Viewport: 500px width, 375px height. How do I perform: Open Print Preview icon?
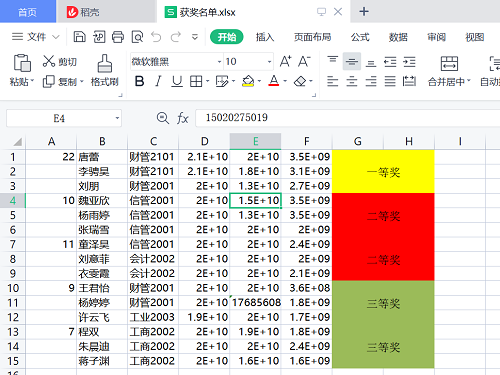click(137, 37)
